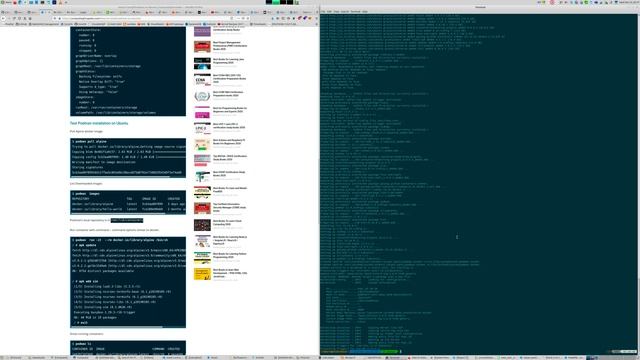The image size is (640, 360).
Task: Open the File menu in the terminal window
Action: click(x=323, y=11)
